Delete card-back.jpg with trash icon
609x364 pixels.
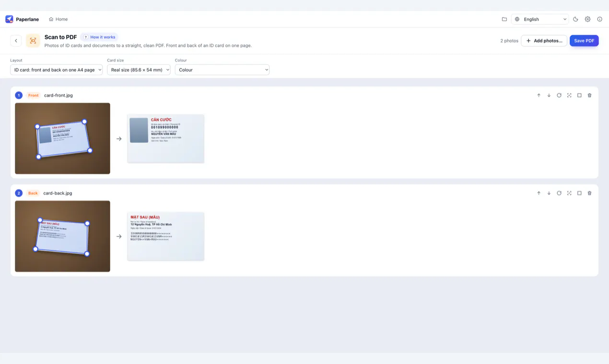click(x=589, y=193)
